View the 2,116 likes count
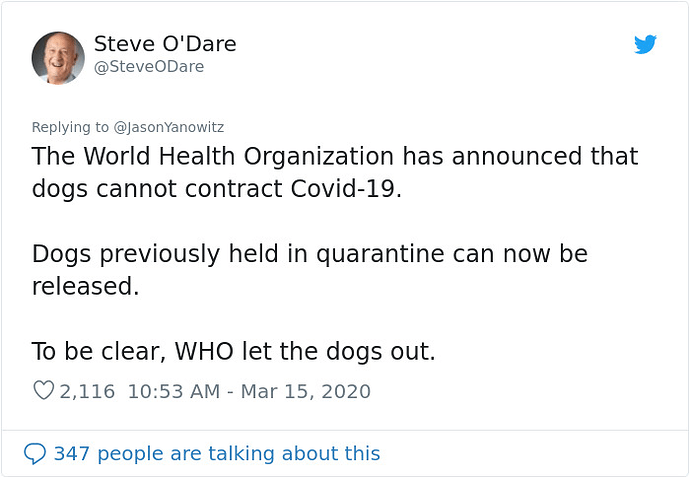The width and height of the screenshot is (690, 478). 87,391
